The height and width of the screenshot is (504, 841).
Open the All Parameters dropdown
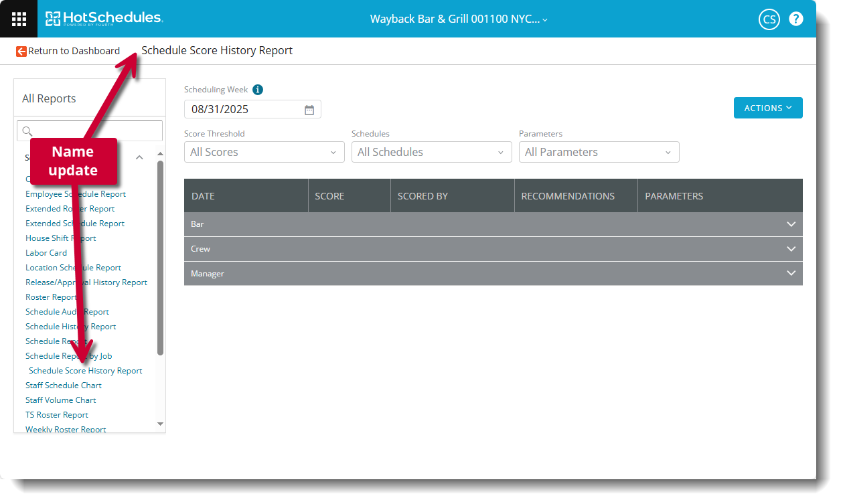coord(599,153)
